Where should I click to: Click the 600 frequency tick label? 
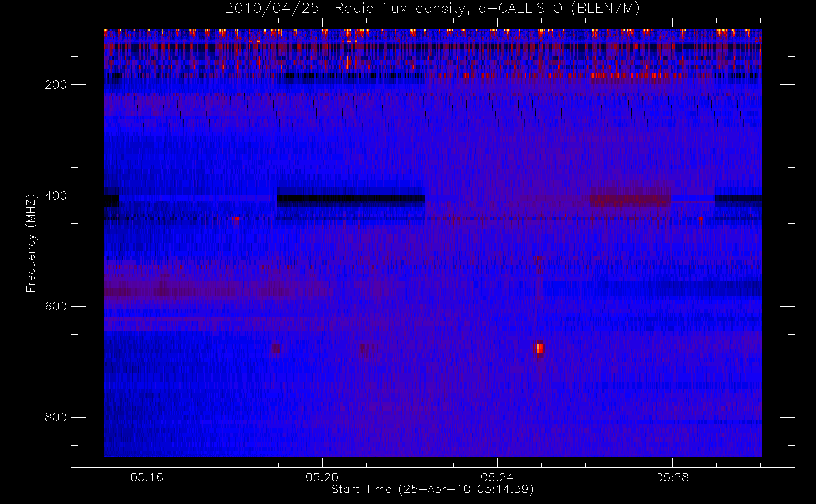point(56,306)
